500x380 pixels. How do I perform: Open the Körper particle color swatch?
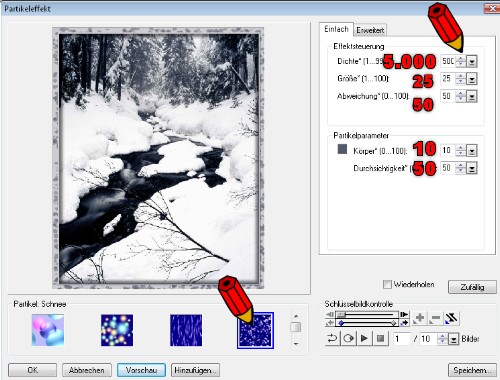point(342,149)
